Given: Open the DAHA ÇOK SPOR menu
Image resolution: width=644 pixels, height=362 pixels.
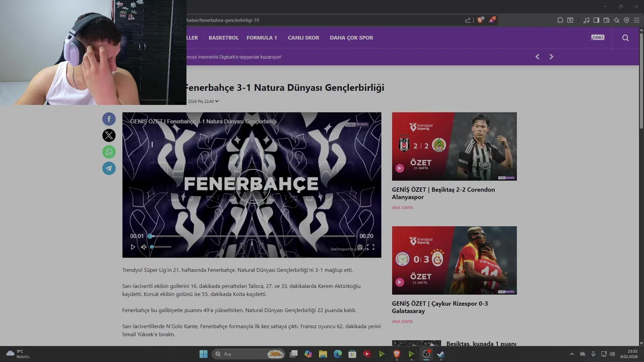Looking at the screenshot, I should [351, 38].
